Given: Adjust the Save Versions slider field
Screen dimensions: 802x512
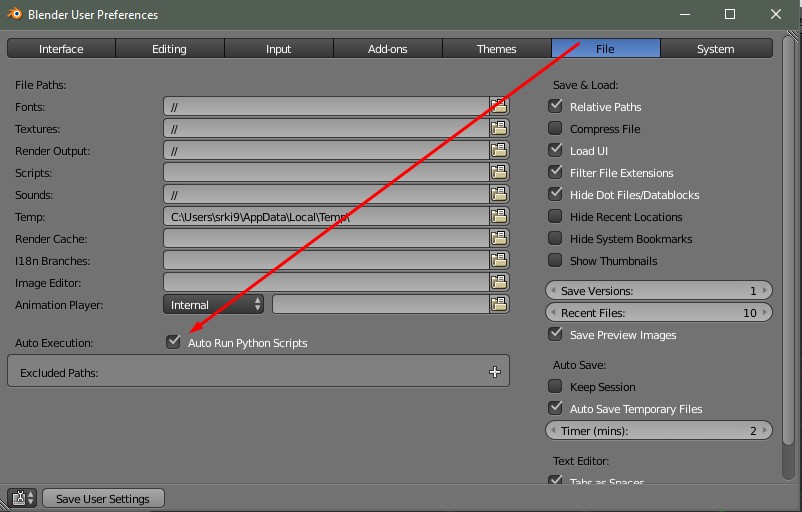Looking at the screenshot, I should tap(659, 291).
